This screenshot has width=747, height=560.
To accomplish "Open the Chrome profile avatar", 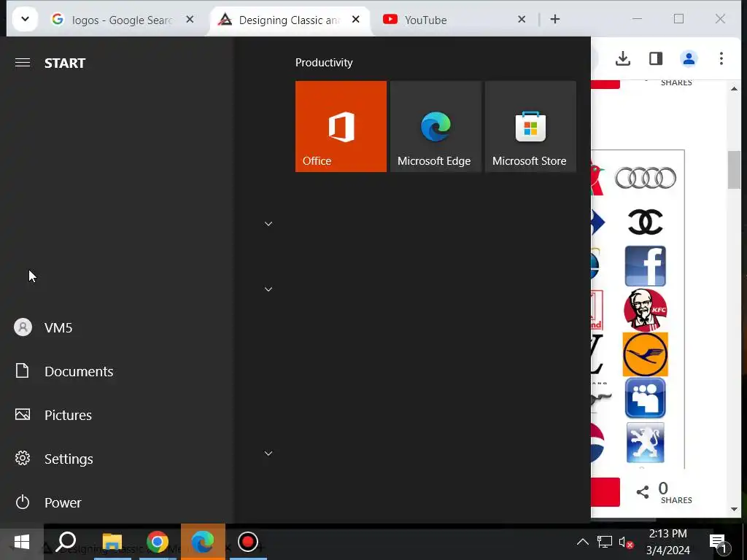I will point(689,58).
